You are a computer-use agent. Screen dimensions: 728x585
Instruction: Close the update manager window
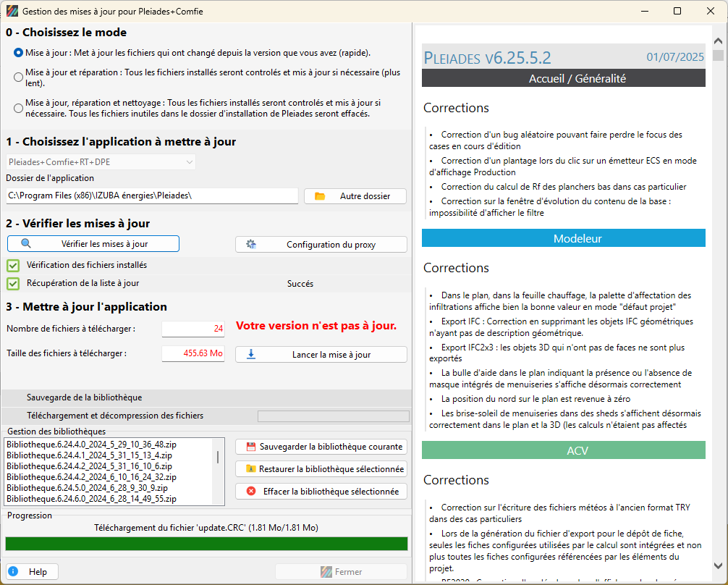pos(711,11)
